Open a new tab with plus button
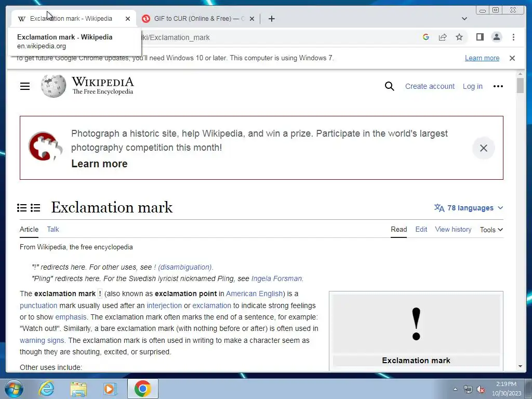Viewport: 532px width, 399px height. point(271,19)
